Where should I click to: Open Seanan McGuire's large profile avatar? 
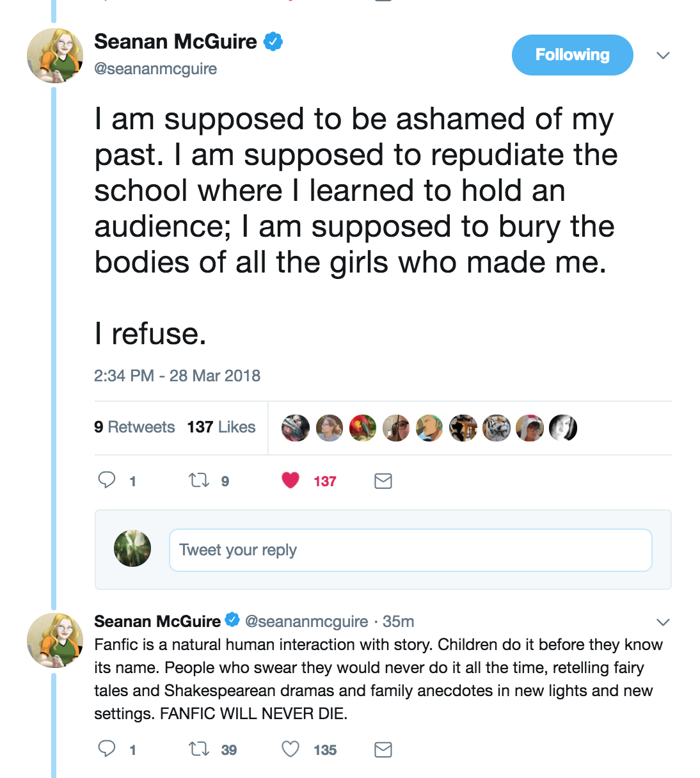coord(55,56)
